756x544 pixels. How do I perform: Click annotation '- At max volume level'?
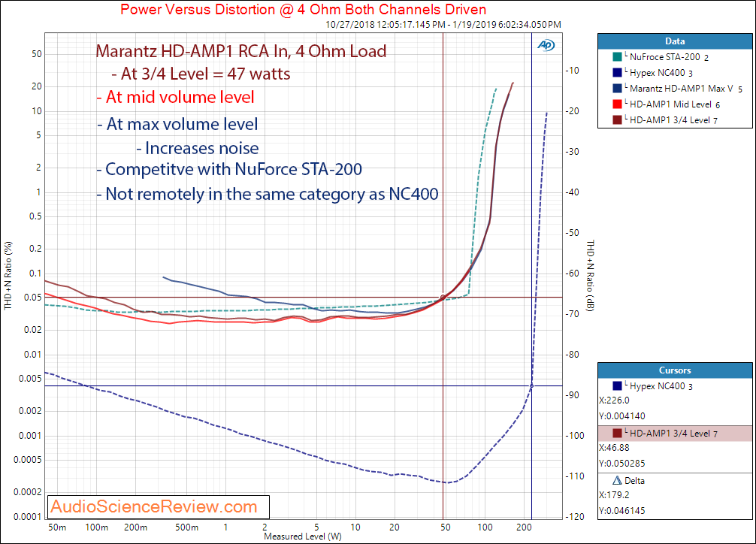(177, 124)
